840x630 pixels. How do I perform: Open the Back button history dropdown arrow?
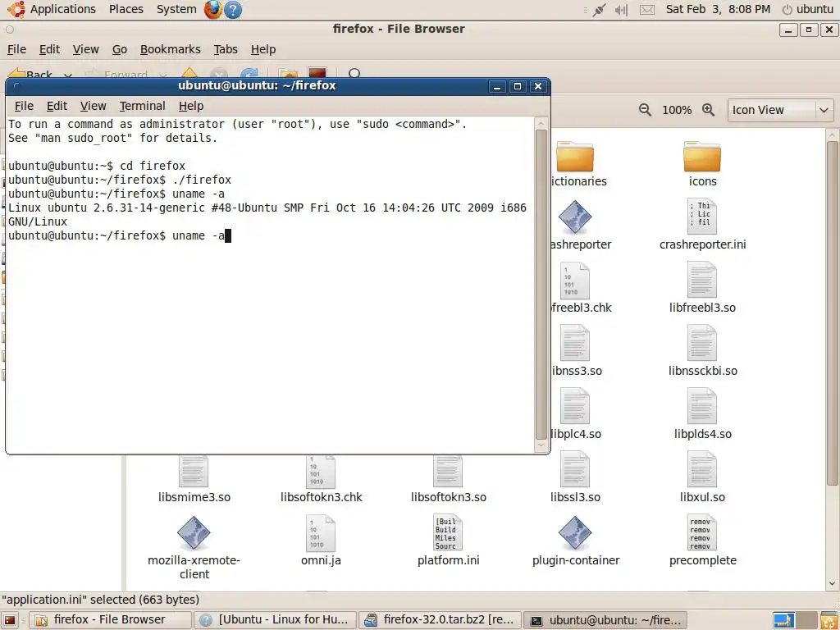pyautogui.click(x=68, y=75)
